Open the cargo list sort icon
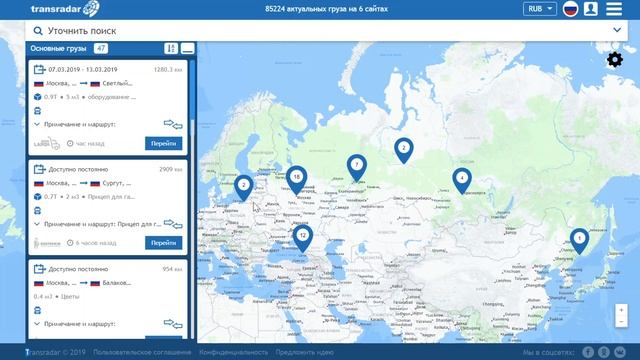The height and width of the screenshot is (360, 640). pos(171,48)
